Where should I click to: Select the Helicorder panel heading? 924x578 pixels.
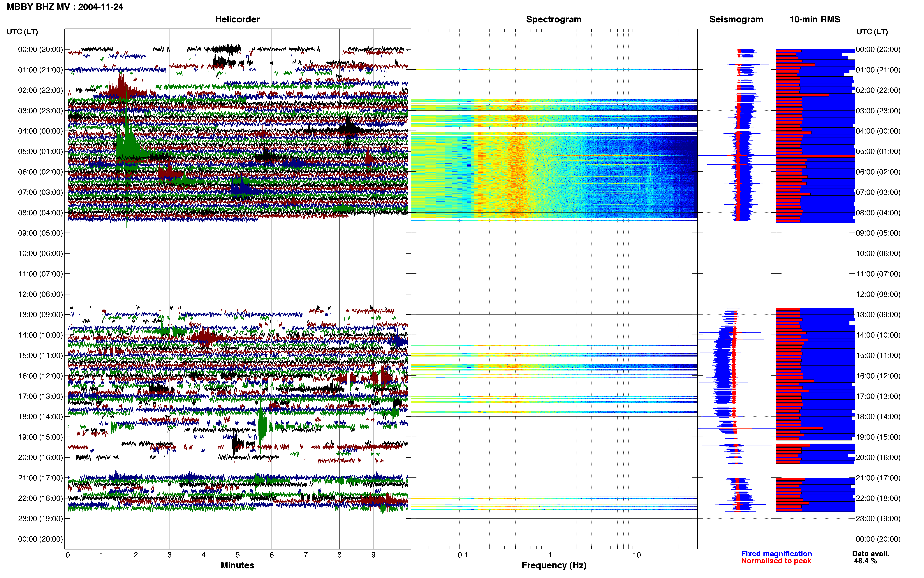[x=237, y=19]
